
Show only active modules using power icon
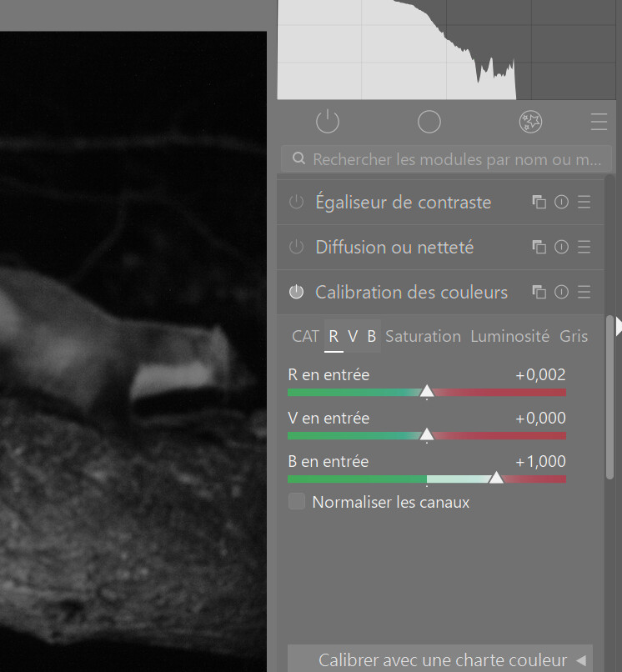pos(328,122)
